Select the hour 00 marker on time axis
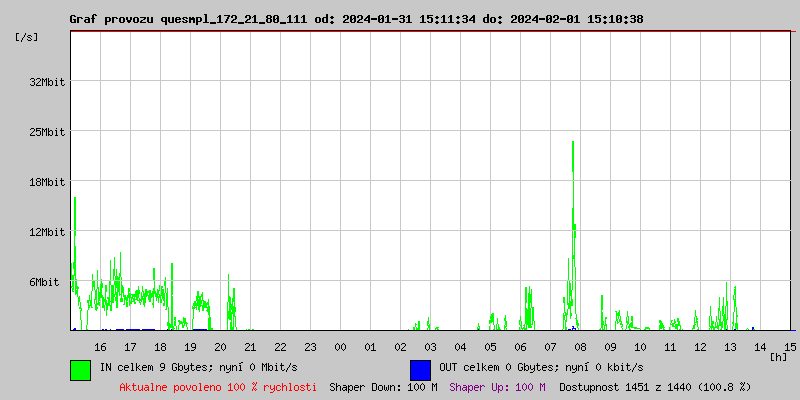 point(340,346)
